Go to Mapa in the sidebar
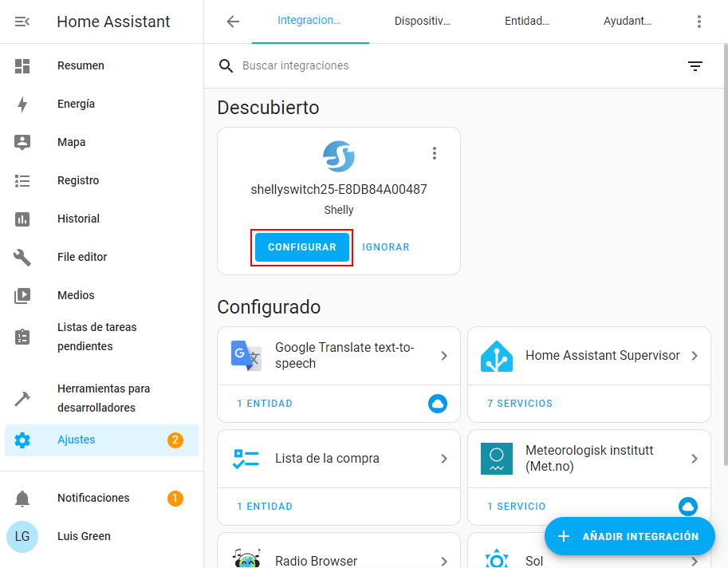This screenshot has height=568, width=728. (71, 142)
